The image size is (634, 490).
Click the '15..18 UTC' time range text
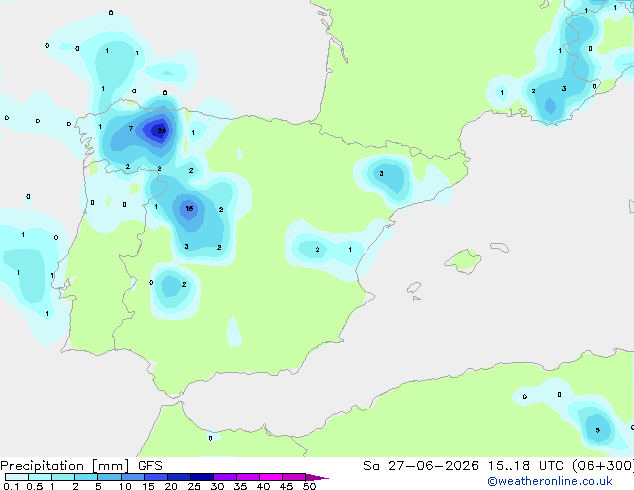point(526,466)
